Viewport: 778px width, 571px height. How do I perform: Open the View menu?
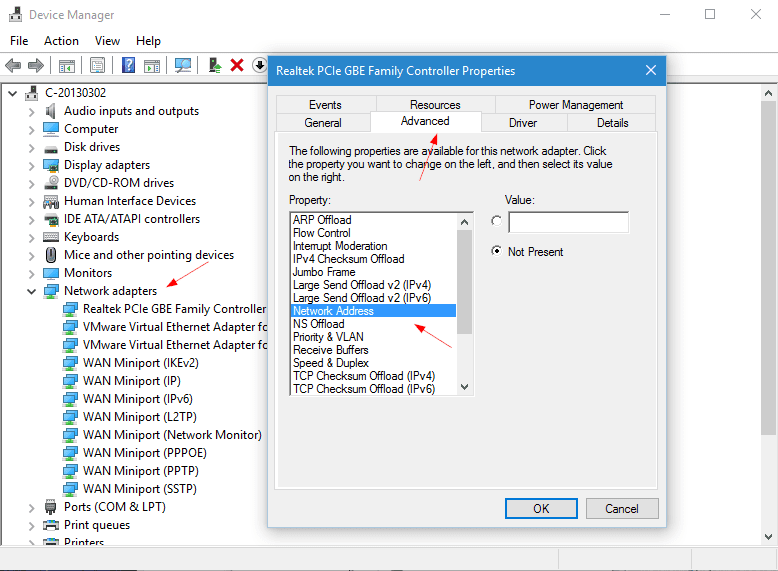pyautogui.click(x=107, y=41)
